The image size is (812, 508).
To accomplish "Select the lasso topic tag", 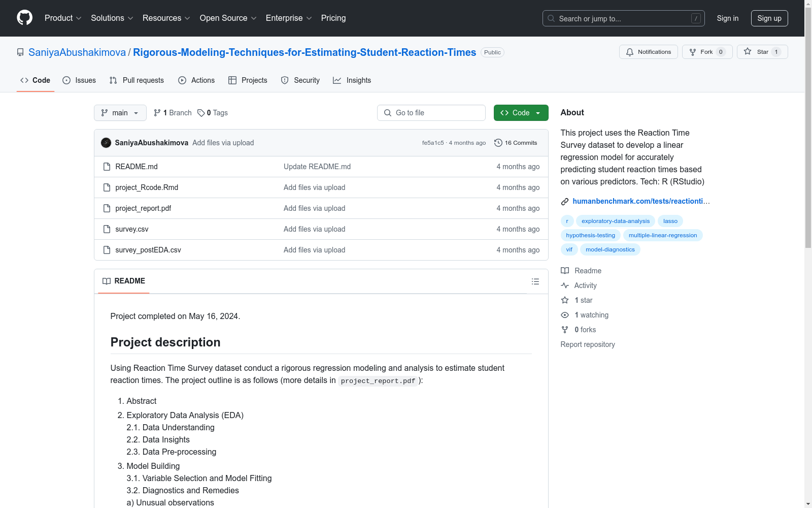I will (670, 221).
